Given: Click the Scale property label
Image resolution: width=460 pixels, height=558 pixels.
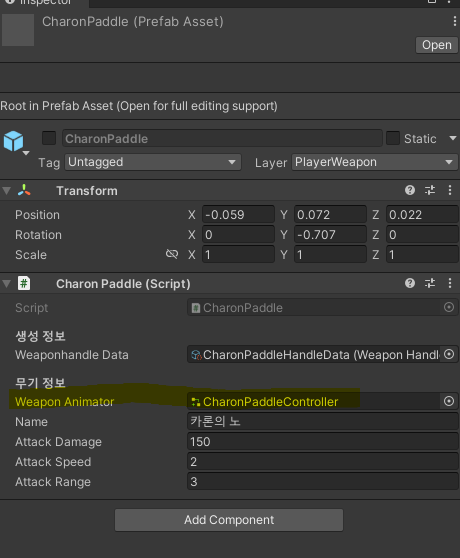Looking at the screenshot, I should [x=31, y=255].
